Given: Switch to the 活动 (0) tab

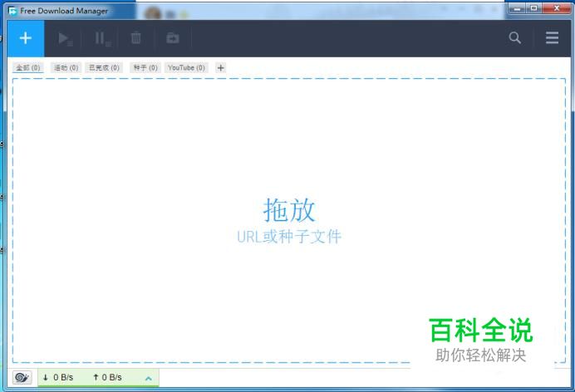Looking at the screenshot, I should pyautogui.click(x=66, y=68).
